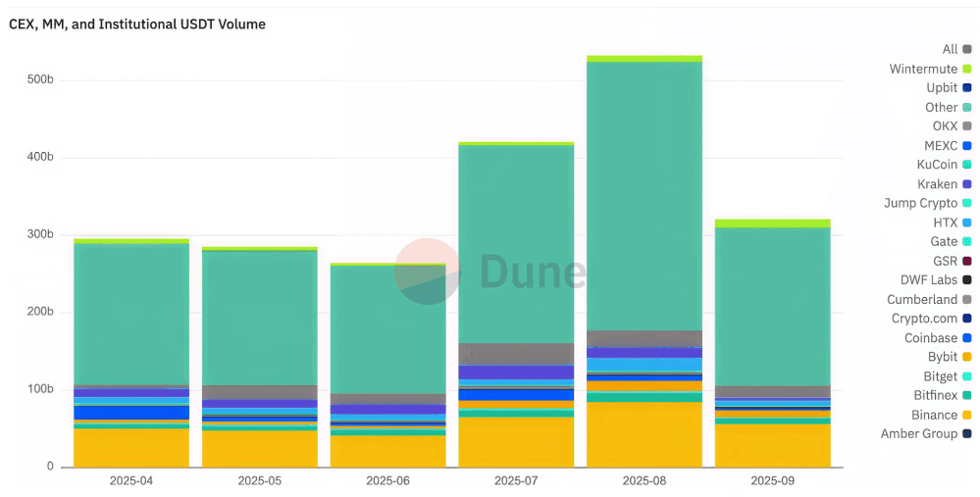
Task: Click the 100b y-axis label
Action: pos(40,389)
